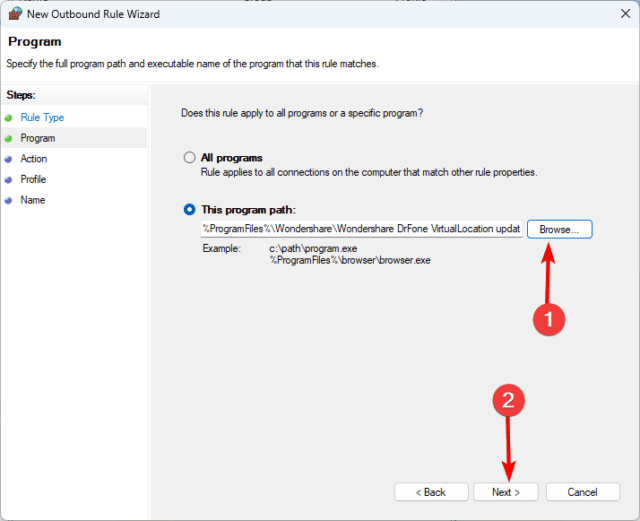This screenshot has height=521, width=640.
Task: Click the firewall wizard title bar icon
Action: click(15, 14)
